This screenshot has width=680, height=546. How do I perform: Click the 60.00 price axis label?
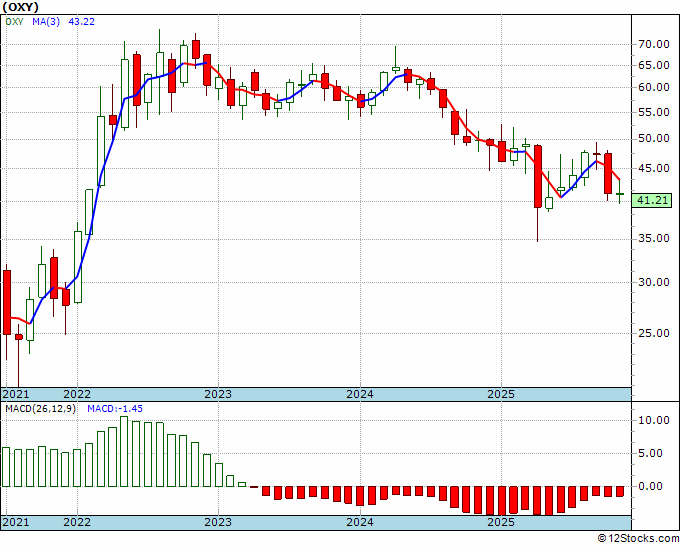click(x=654, y=88)
